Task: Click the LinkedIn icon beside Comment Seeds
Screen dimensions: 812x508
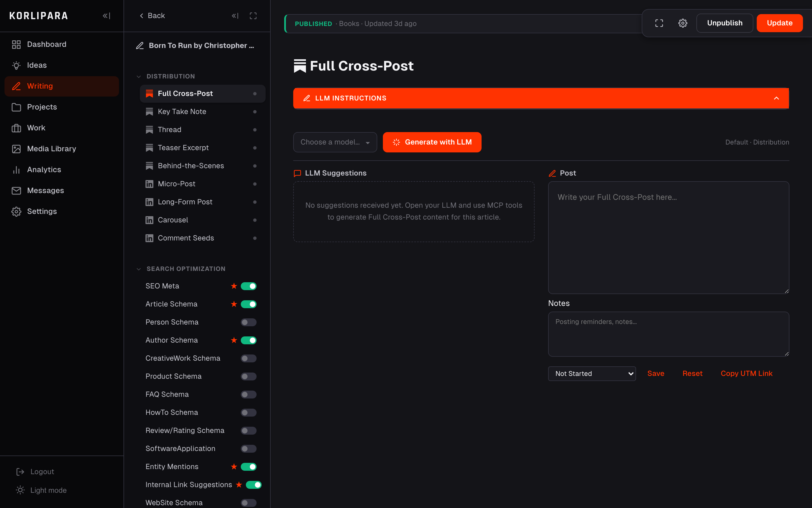Action: click(149, 238)
